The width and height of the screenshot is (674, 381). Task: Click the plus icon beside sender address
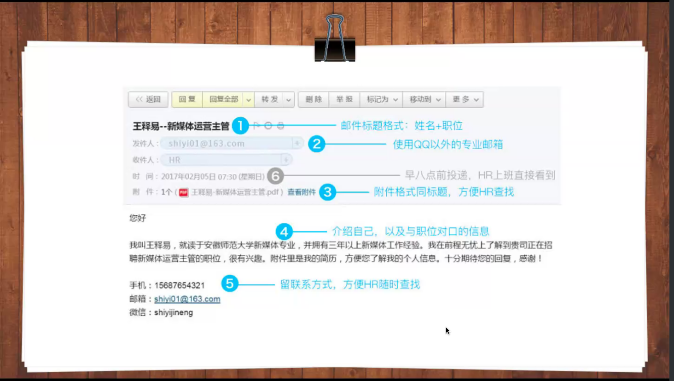(297, 143)
